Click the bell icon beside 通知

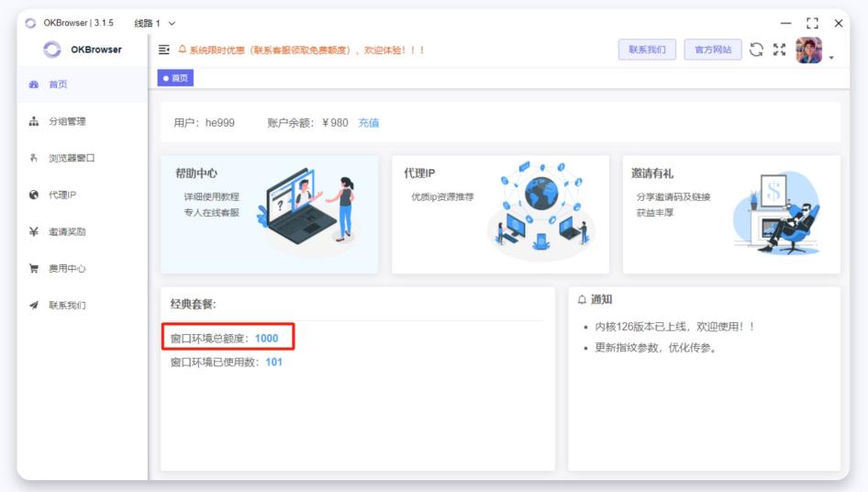582,300
